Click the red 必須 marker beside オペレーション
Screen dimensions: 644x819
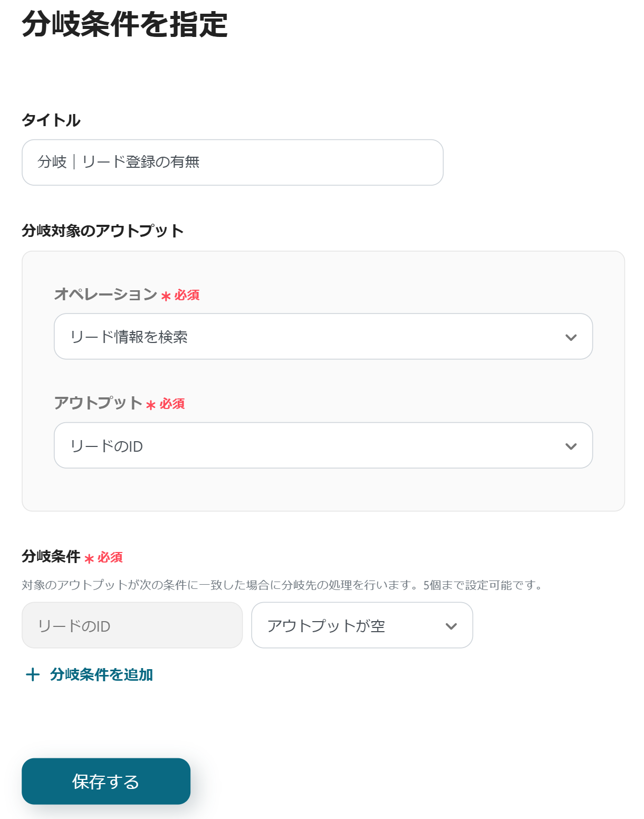pos(187,295)
